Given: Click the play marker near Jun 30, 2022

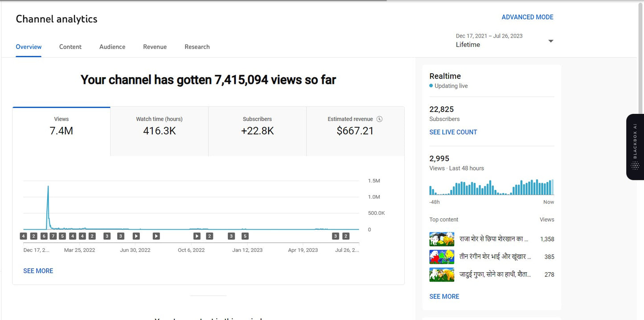Looking at the screenshot, I should pos(136,236).
